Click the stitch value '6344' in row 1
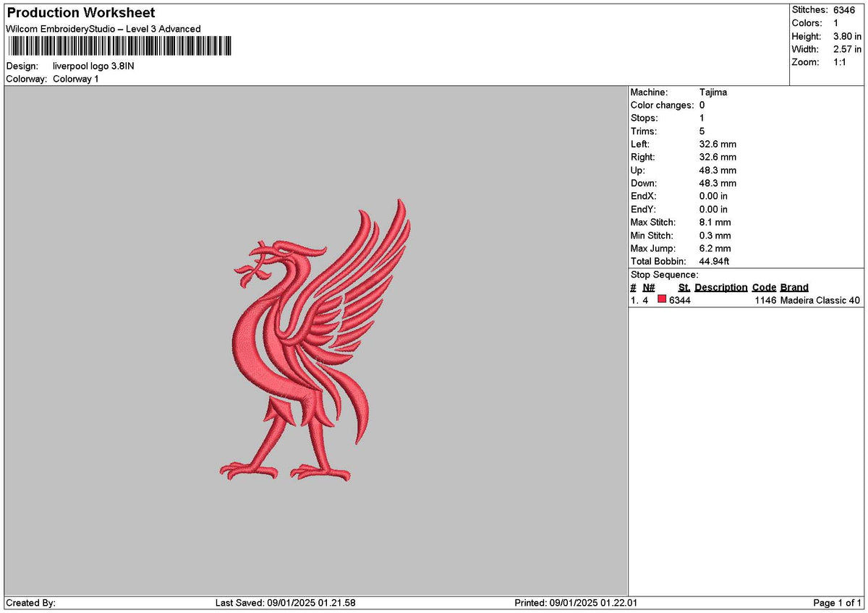 681,300
